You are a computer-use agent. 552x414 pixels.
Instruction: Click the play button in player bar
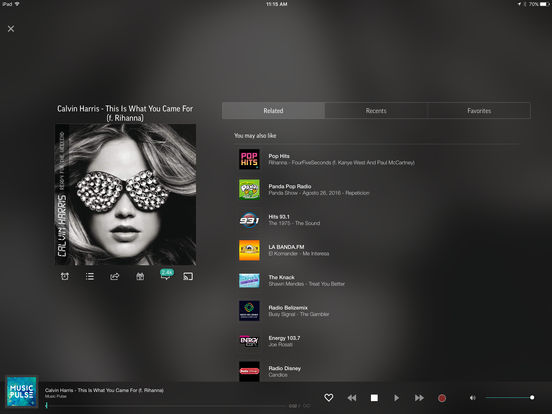tap(396, 398)
